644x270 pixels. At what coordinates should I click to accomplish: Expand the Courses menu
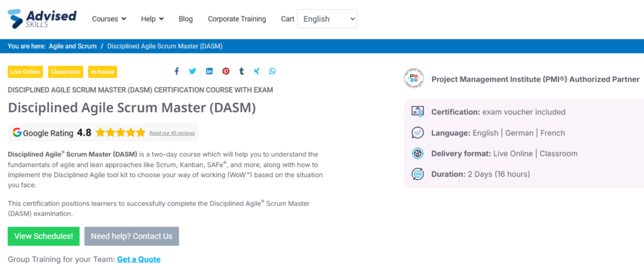pos(109,19)
